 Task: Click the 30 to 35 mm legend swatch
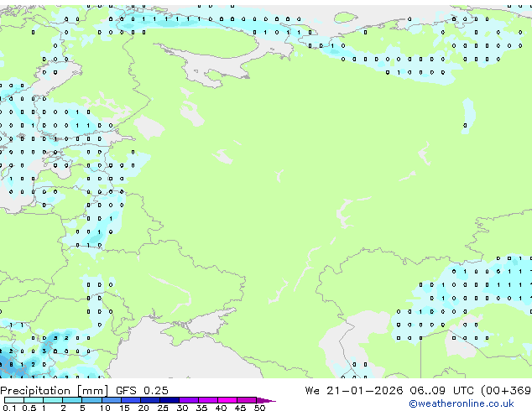(189, 400)
